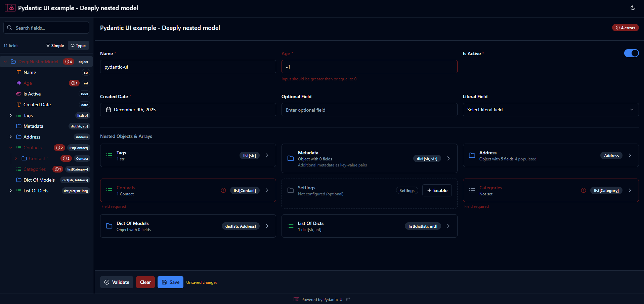Click the Validate button
This screenshot has height=304, width=644.
(x=117, y=282)
